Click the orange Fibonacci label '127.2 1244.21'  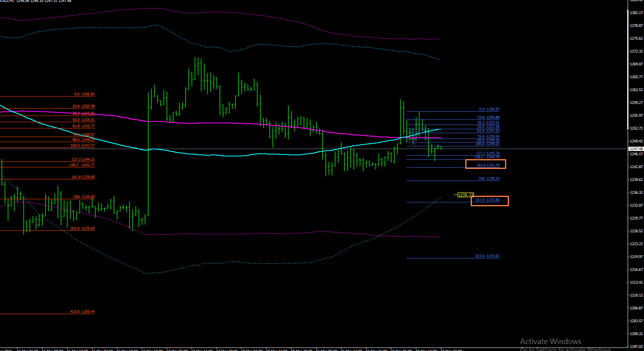[83, 160]
